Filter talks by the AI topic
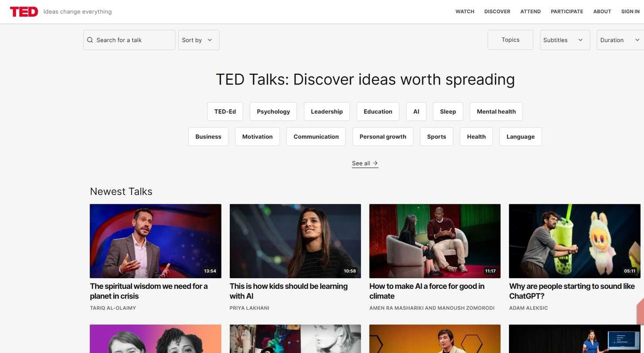Image resolution: width=644 pixels, height=353 pixels. click(x=416, y=111)
